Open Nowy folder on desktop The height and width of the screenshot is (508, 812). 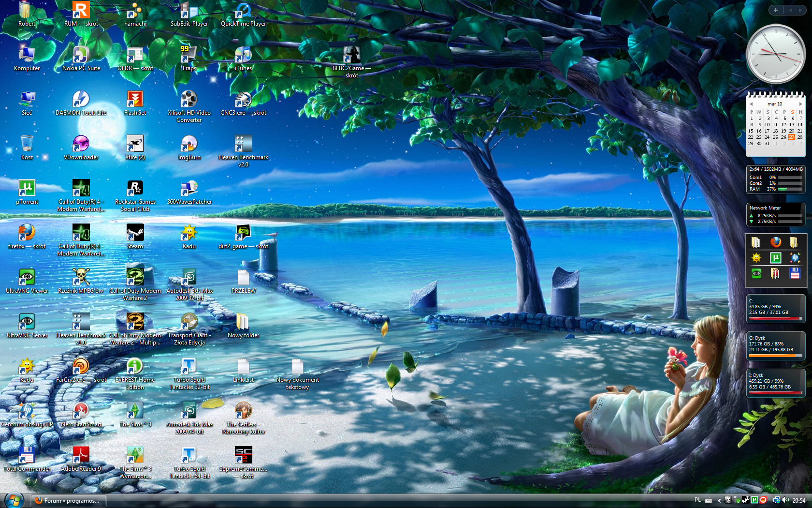243,322
